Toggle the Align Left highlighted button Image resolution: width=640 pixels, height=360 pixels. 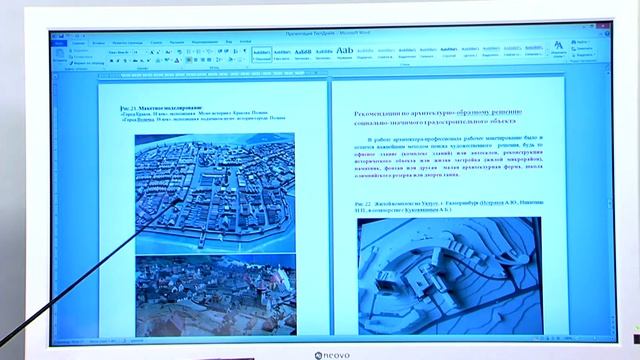pyautogui.click(x=189, y=60)
